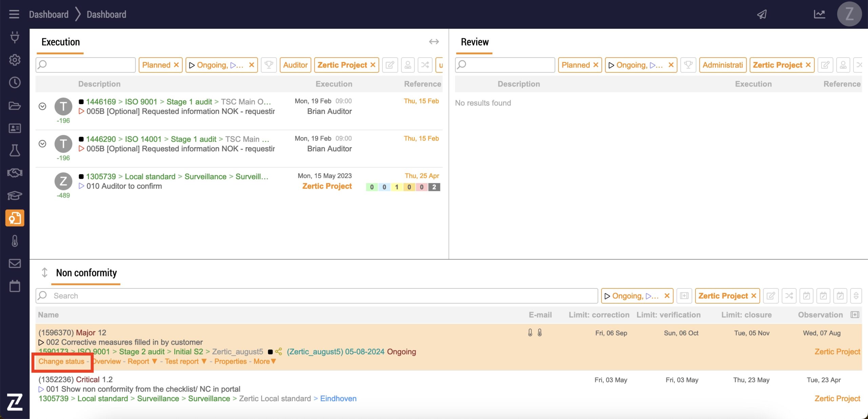
Task: Click the Change status link
Action: click(x=61, y=361)
